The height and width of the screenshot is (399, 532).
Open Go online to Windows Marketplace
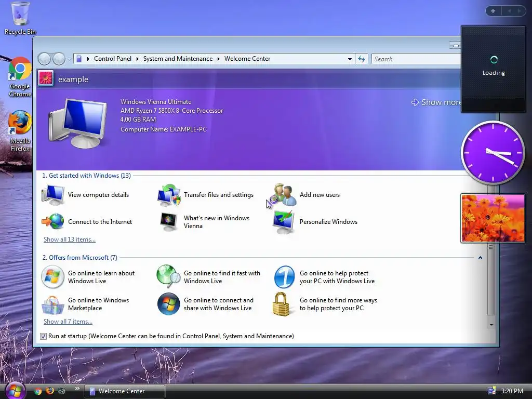85,304
